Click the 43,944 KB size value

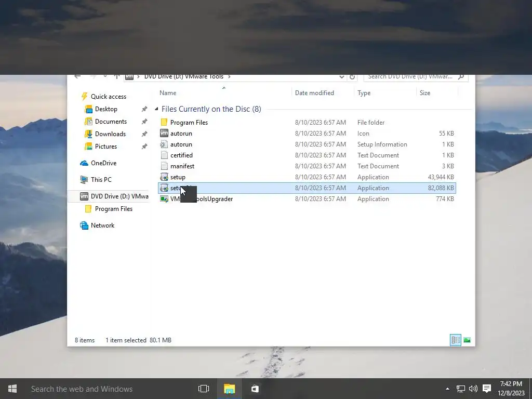click(x=441, y=177)
